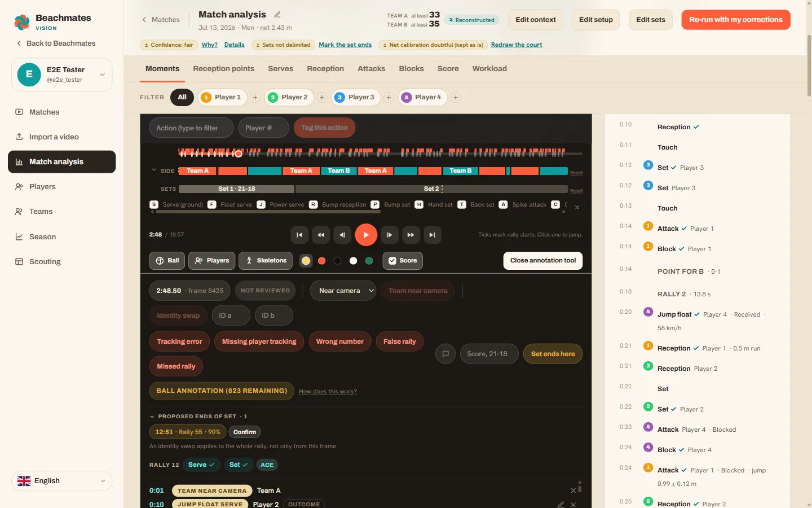Filter moments by Player 2
Viewport: 812px width, 508px height.
(x=289, y=97)
